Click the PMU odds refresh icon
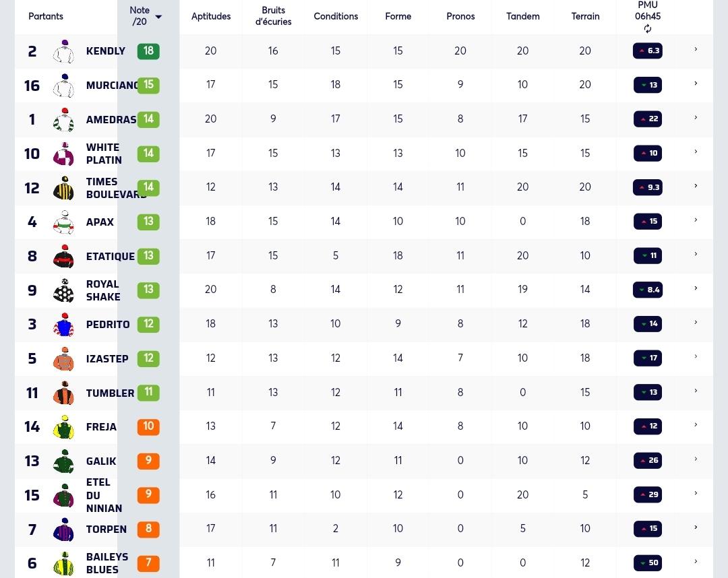 (x=648, y=29)
